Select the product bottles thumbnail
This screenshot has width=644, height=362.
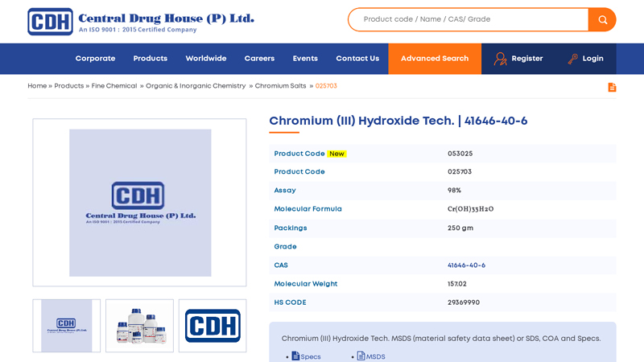(x=139, y=326)
